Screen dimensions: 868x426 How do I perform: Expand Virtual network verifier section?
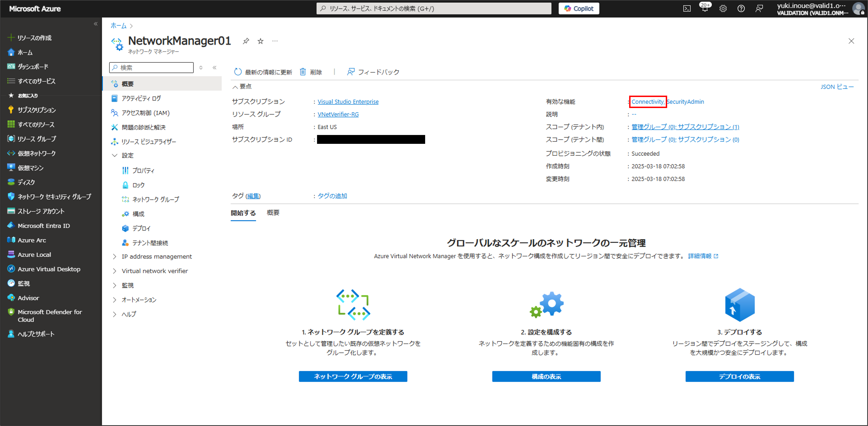(x=150, y=271)
